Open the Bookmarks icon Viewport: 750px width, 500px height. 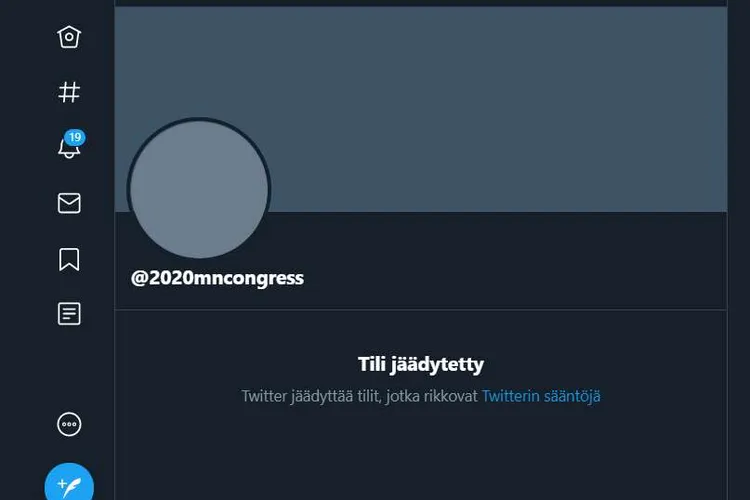(69, 259)
